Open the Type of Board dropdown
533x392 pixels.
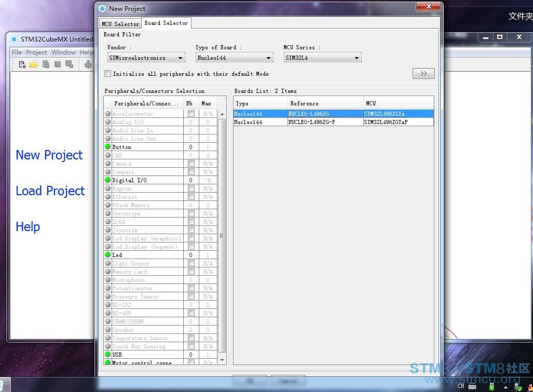coord(235,58)
